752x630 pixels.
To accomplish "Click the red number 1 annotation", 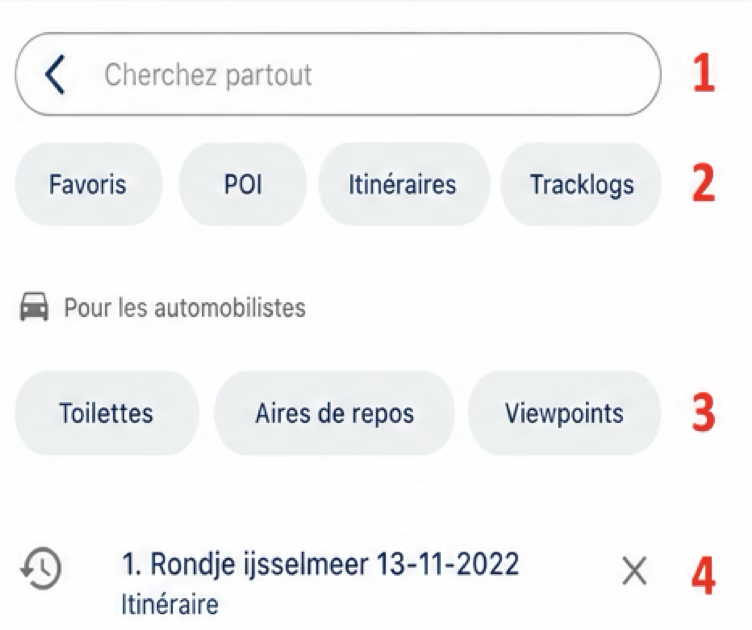I will pos(704,74).
